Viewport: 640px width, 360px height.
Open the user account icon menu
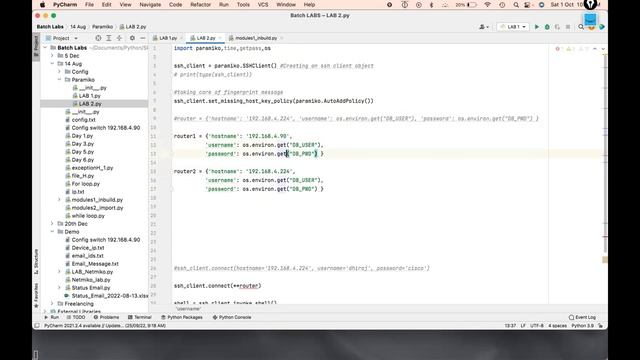(484, 27)
